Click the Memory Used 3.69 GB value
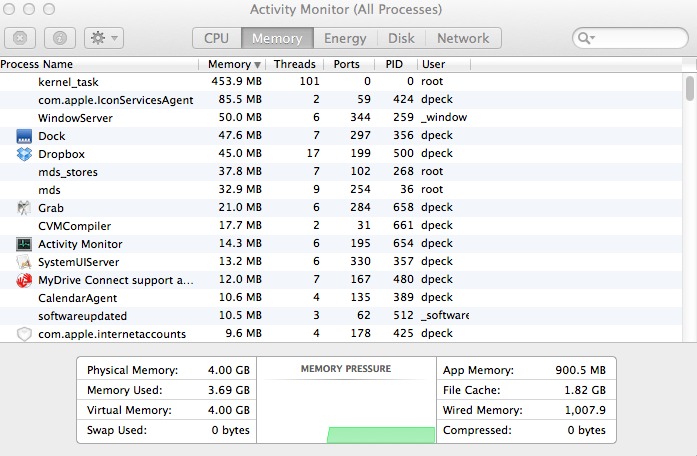Viewport: 697px width, 456px height. [x=228, y=390]
